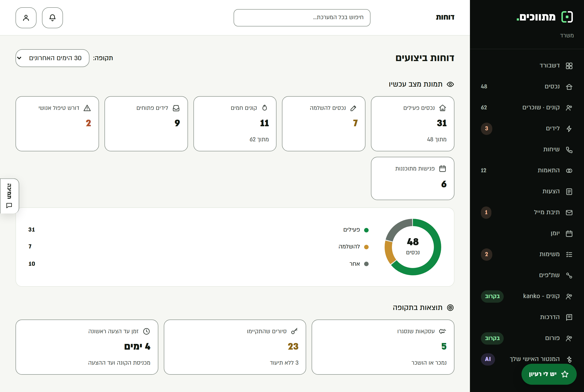This screenshot has height=392, width=584.
Task: Click the target icon beside תוצאות בתקופה
Action: click(x=450, y=308)
